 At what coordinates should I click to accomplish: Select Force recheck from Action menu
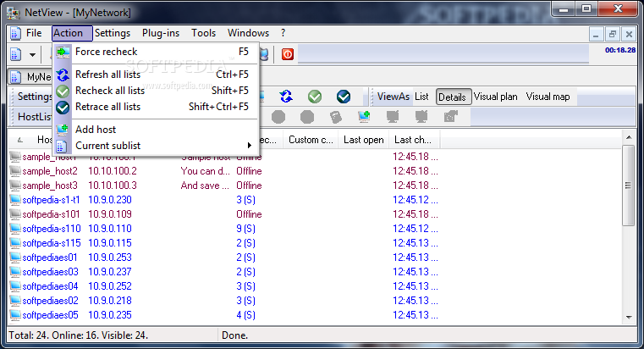click(155, 52)
